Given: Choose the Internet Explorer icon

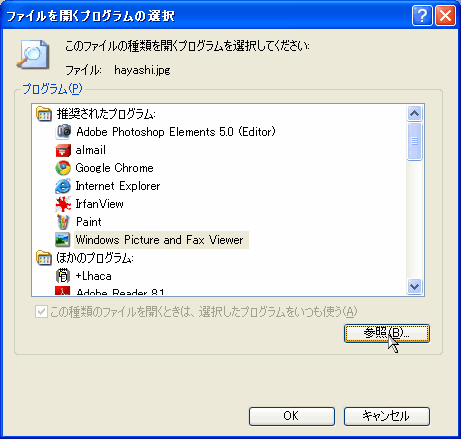Looking at the screenshot, I should (63, 186).
